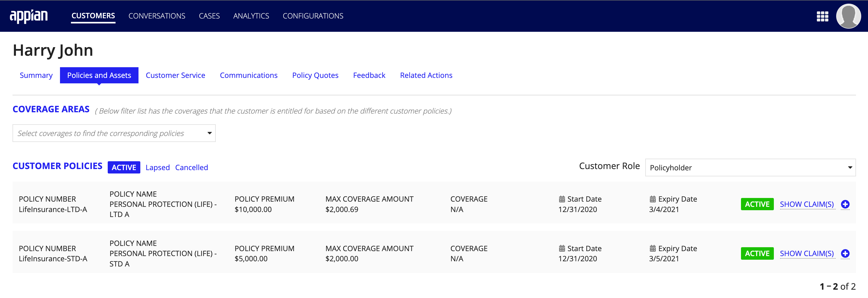The image size is (868, 298).
Task: Click the Coverage Areas section heading
Action: [51, 109]
